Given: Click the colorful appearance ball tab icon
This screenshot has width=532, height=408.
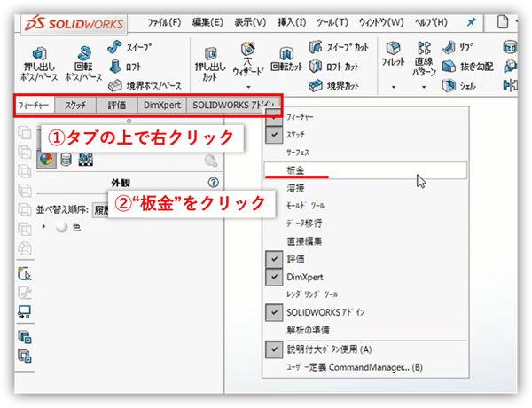Looking at the screenshot, I should coord(46,159).
